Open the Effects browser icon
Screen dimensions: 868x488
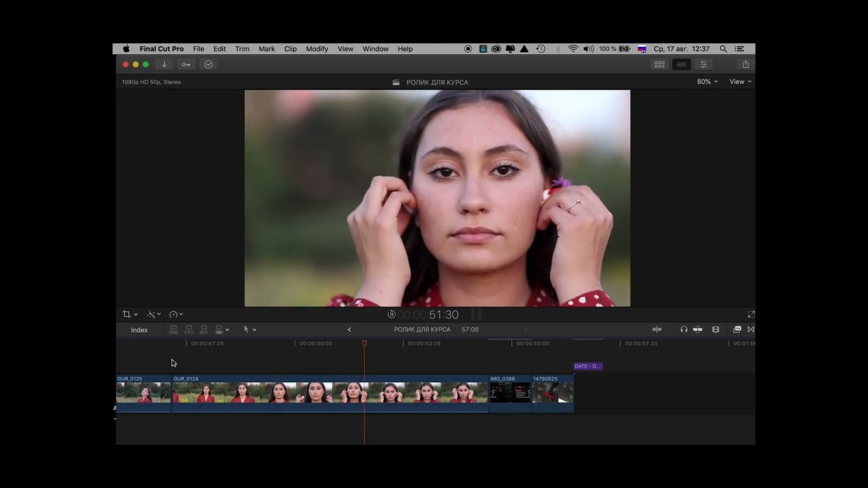point(737,329)
